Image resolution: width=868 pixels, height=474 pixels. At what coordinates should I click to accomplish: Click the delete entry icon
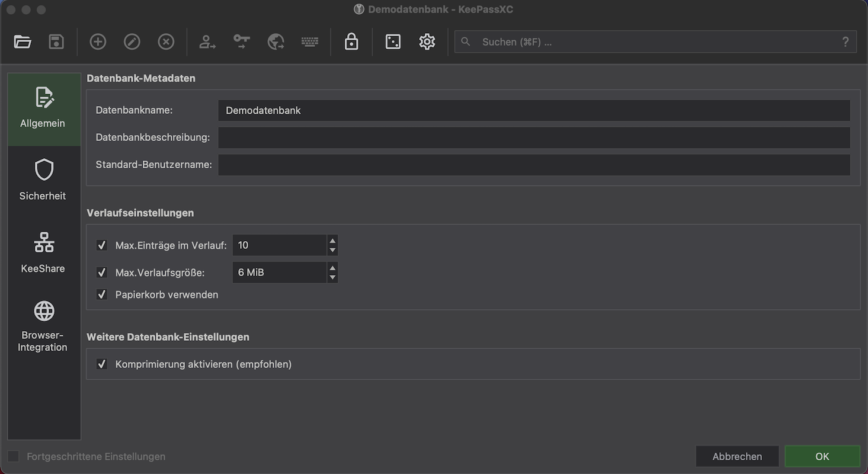click(166, 42)
